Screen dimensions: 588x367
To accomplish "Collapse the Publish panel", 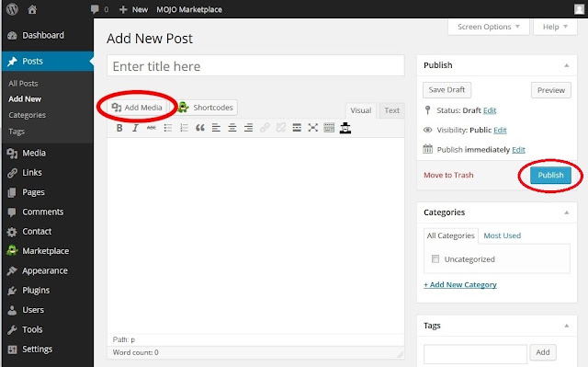I will pos(567,65).
